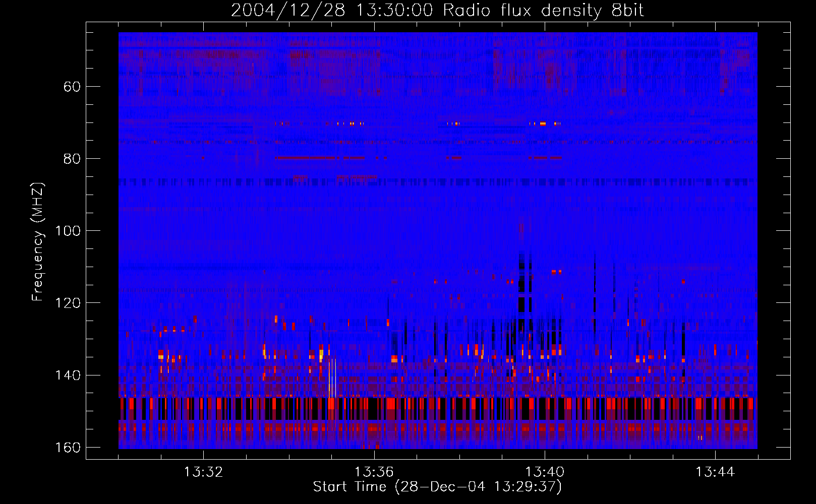Click the 100 frequency tick label
This screenshot has width=816, height=504.
[x=68, y=231]
